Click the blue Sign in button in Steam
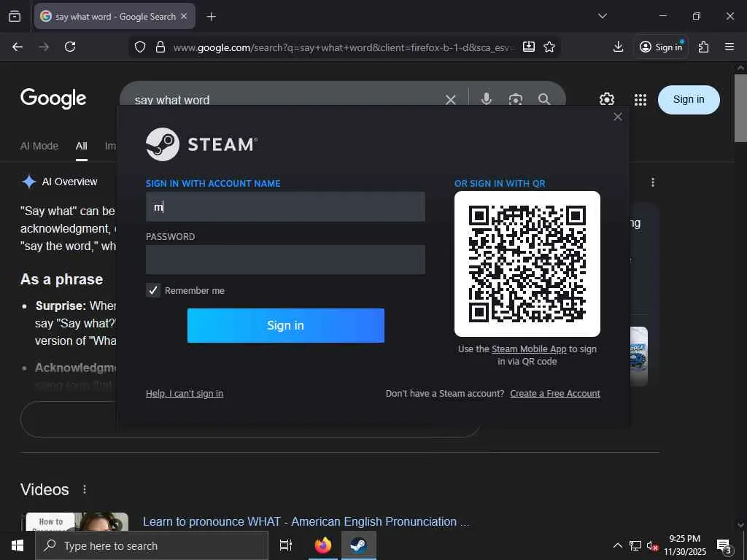The image size is (747, 560). [x=285, y=325]
